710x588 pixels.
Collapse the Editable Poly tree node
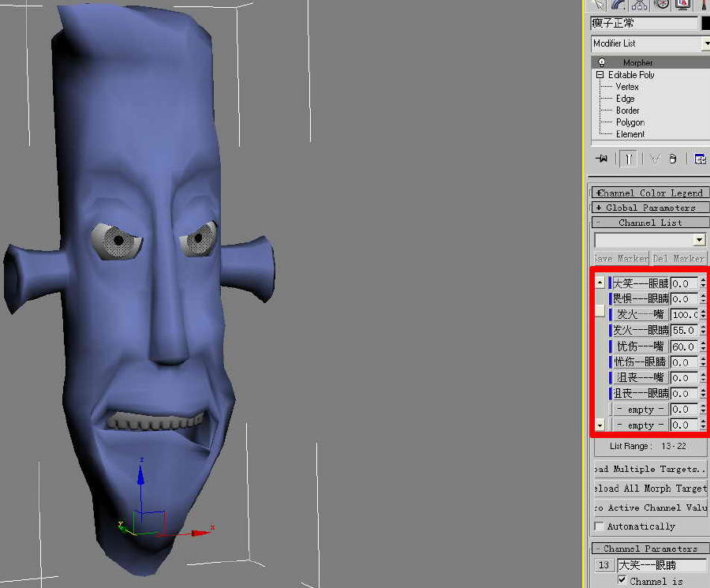600,75
